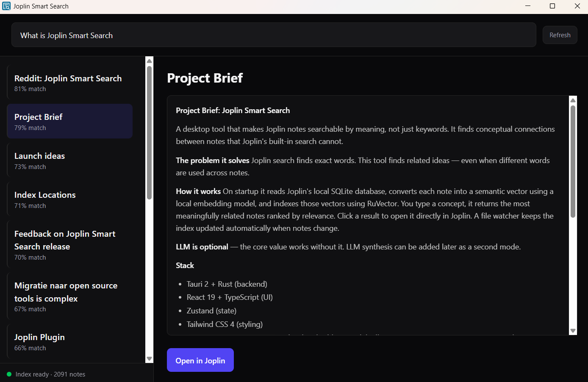588x382 pixels.
Task: Click the results list scrollbar thumb
Action: pos(149,132)
